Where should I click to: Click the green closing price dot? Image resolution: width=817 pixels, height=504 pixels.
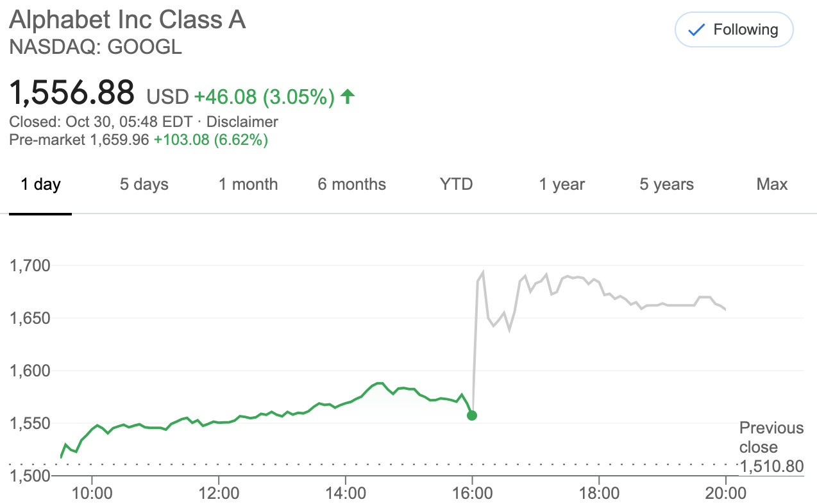(x=472, y=416)
